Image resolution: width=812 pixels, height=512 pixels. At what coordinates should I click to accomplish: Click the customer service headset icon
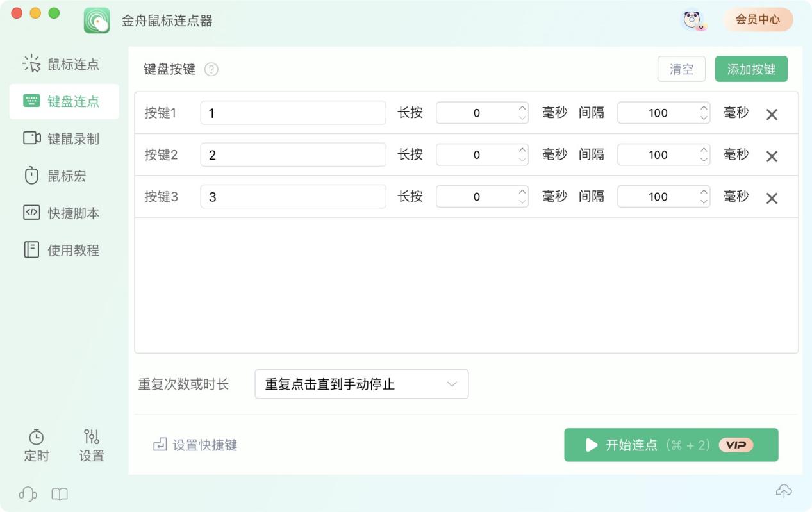point(28,494)
